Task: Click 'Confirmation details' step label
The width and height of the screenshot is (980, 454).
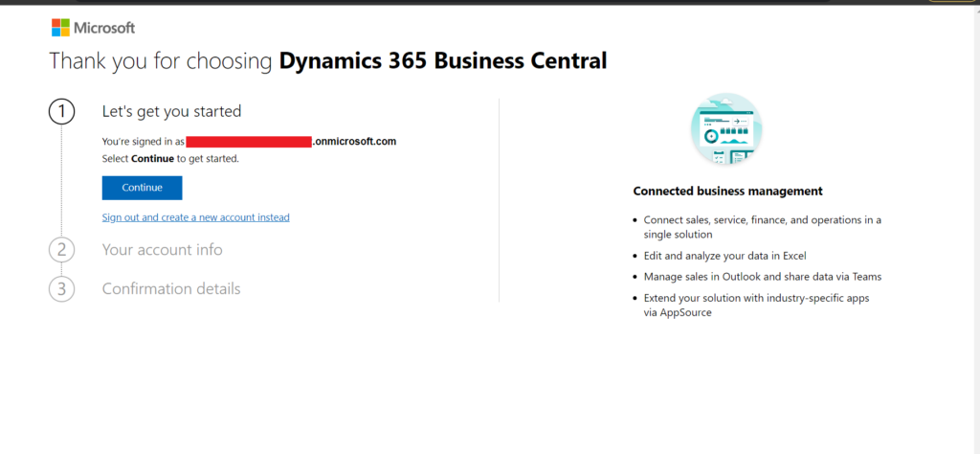Action: pos(171,289)
